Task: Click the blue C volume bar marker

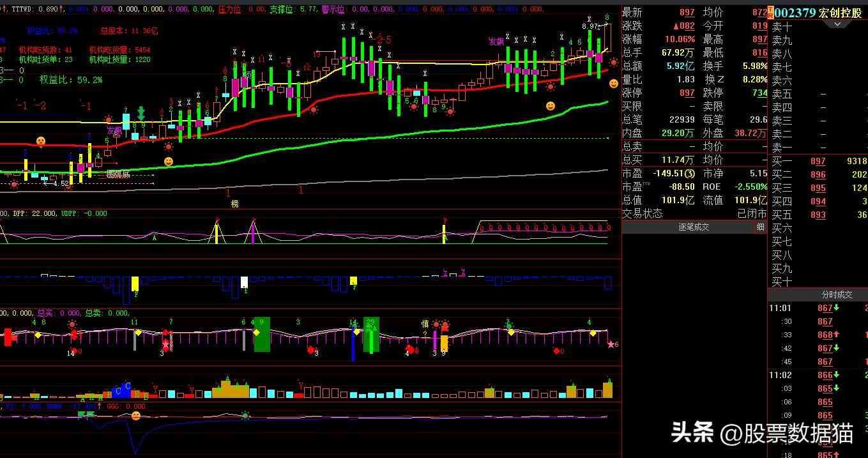Action: click(127, 386)
